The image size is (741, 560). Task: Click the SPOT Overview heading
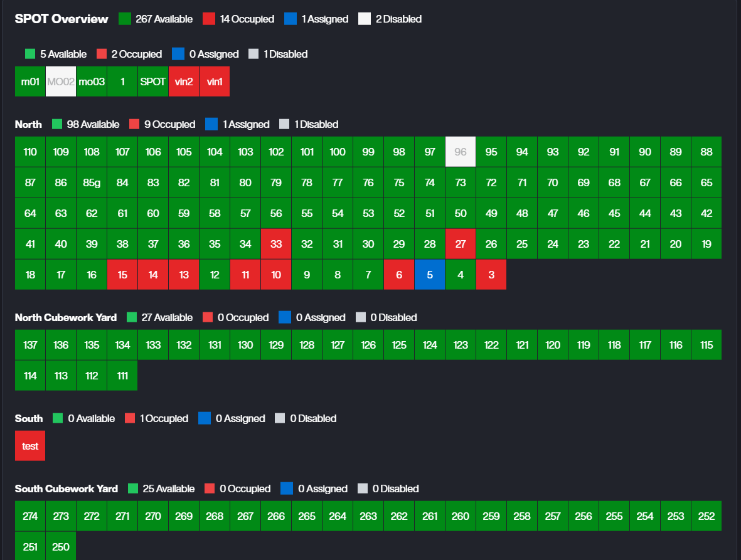61,19
